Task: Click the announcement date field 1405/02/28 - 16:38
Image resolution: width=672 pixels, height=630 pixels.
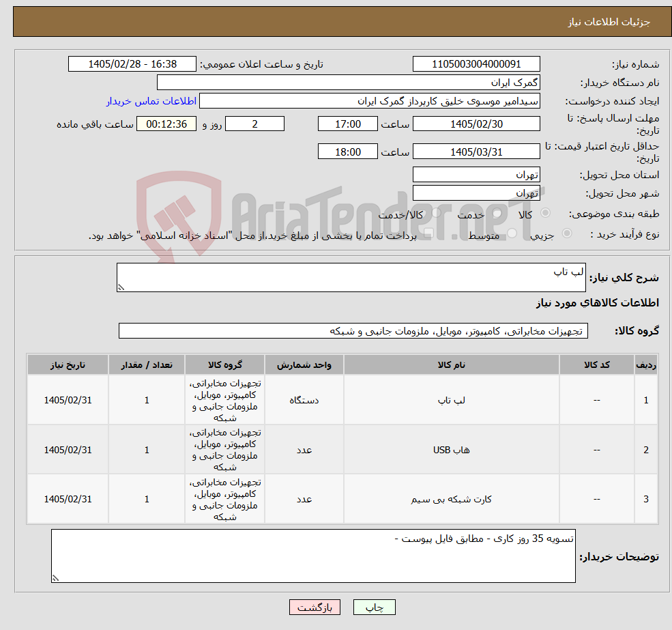Action: [x=132, y=64]
